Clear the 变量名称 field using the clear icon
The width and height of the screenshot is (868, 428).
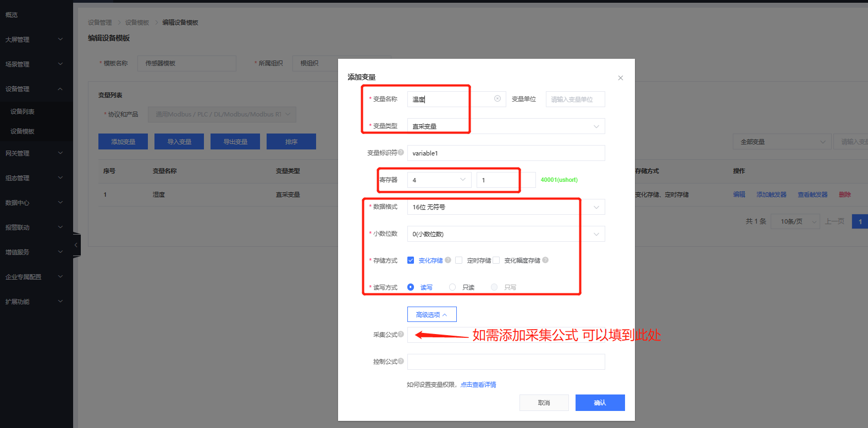(x=497, y=99)
